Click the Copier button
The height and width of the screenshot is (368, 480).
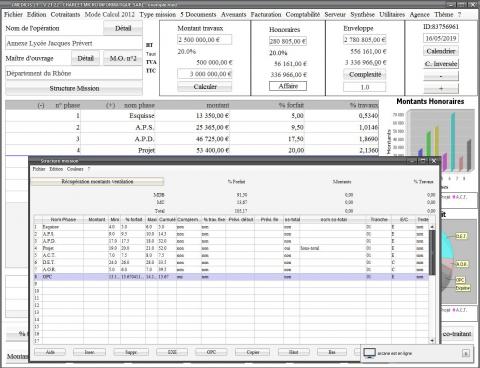[x=253, y=352]
